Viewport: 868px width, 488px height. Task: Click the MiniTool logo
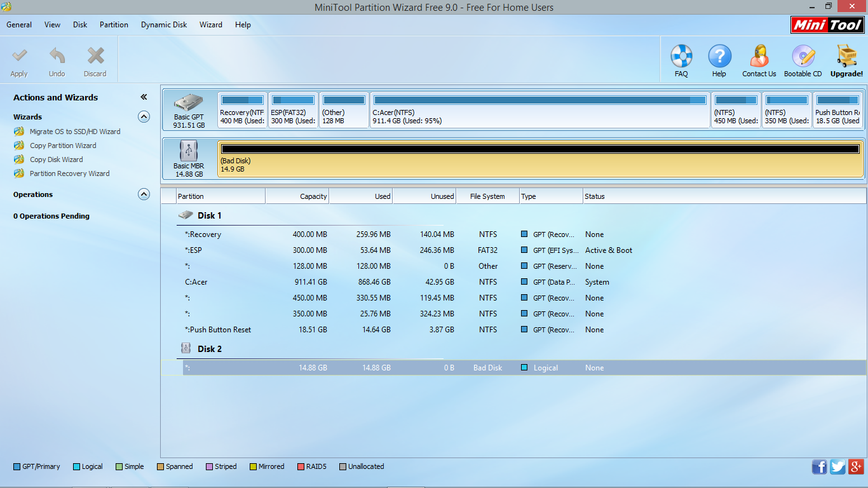point(827,25)
